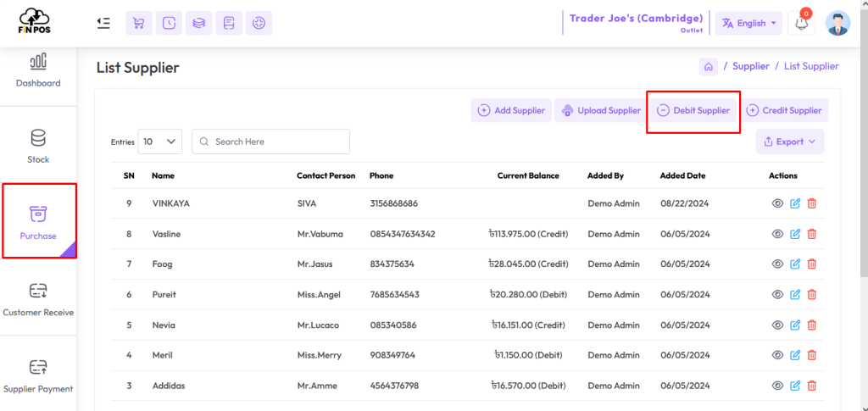Viewport: 868px width, 411px height.
Task: View details of Pureit supplier
Action: tap(777, 295)
